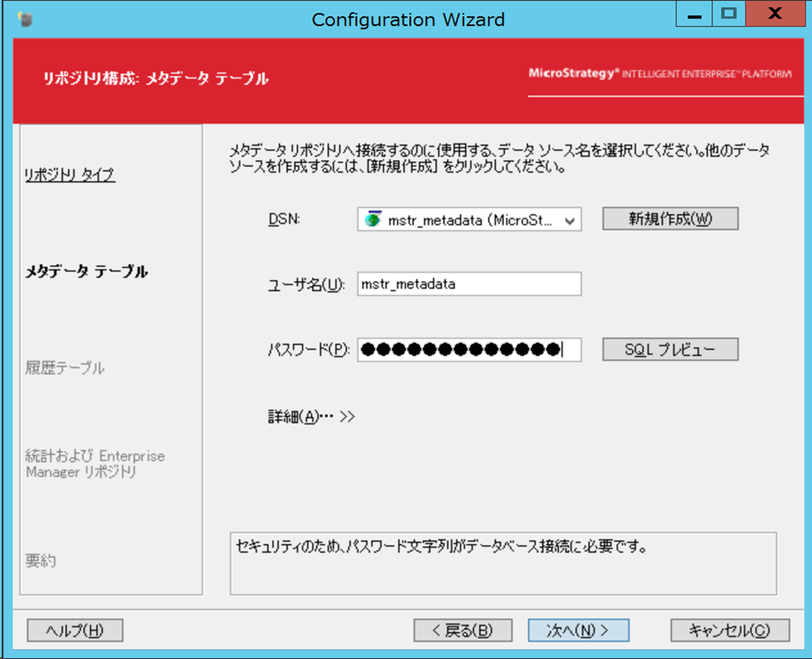Select 要約 step in sidebar
Viewport: 812px width, 659px height.
(x=40, y=561)
